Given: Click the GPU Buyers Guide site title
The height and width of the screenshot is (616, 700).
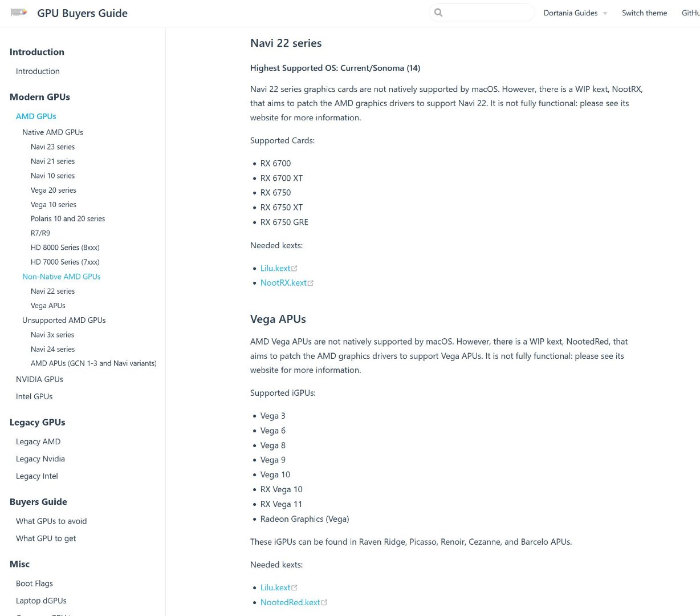Looking at the screenshot, I should [82, 13].
